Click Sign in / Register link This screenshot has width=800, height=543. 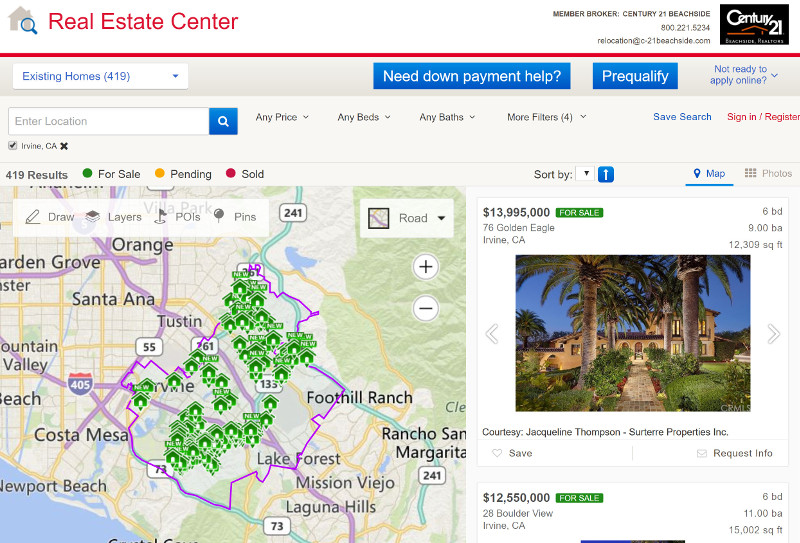coord(763,117)
